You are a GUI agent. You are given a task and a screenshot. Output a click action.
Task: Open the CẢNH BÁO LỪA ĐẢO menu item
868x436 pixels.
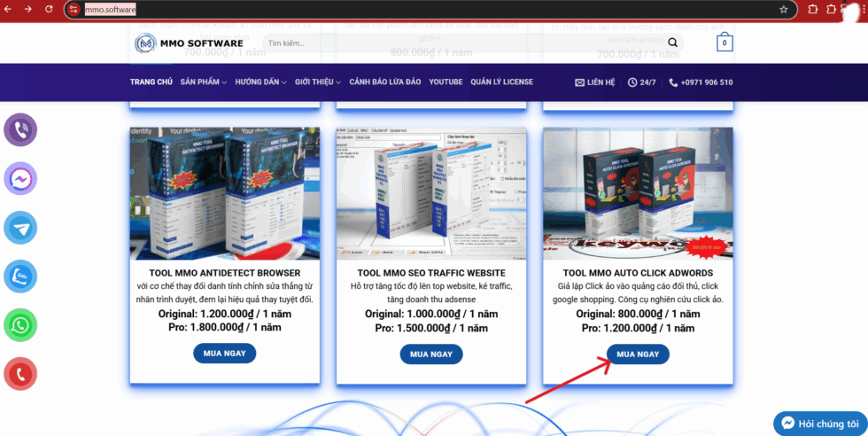pos(384,82)
